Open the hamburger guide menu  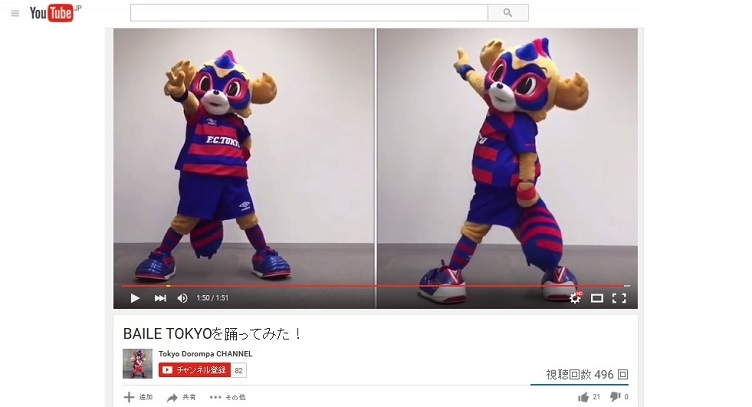click(15, 13)
